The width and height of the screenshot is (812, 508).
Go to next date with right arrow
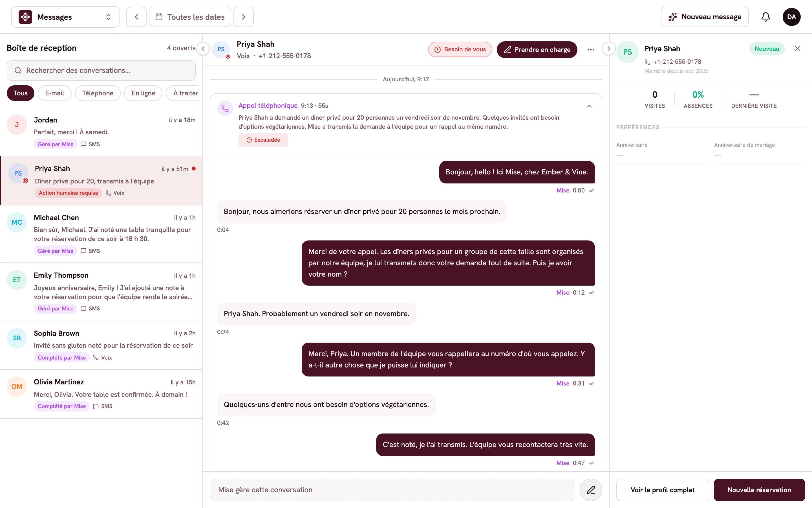click(244, 17)
